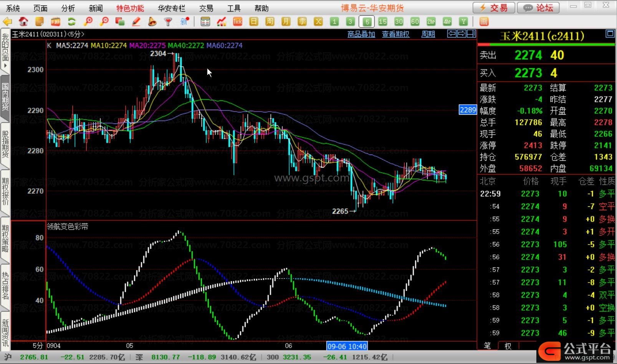Open the red filter funnel icon
Viewport: 617px width, 364px height.
[x=168, y=21]
